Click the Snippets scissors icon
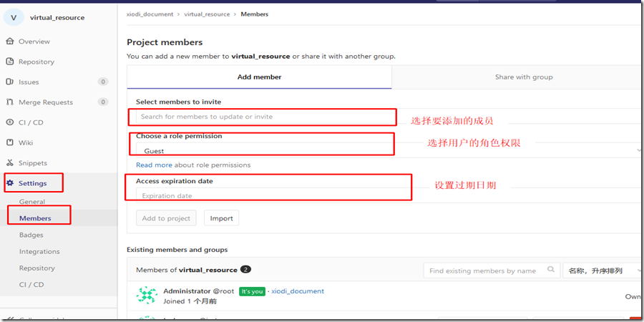Screen dimensions: 644x322 click(10, 162)
